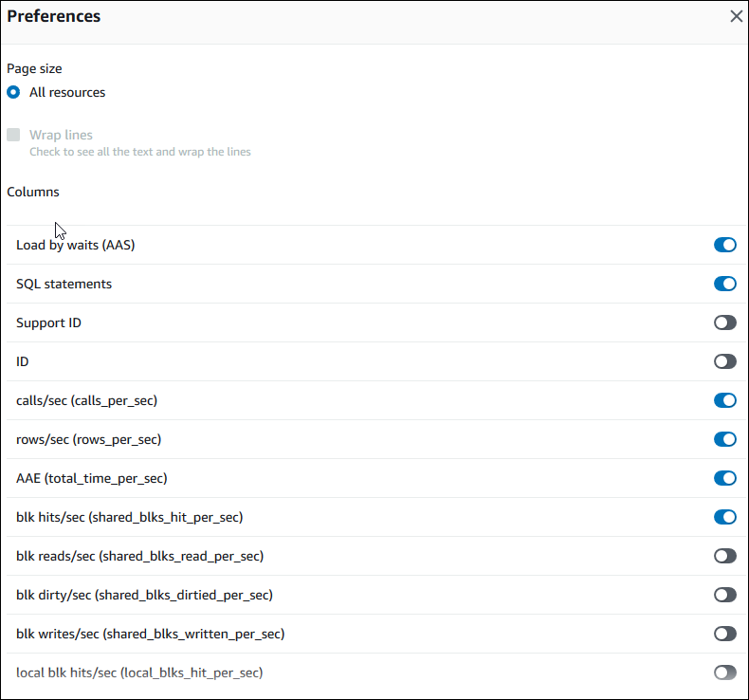Turn on local blk hits/sec column
Viewport: 749px width, 700px height.
click(x=724, y=672)
